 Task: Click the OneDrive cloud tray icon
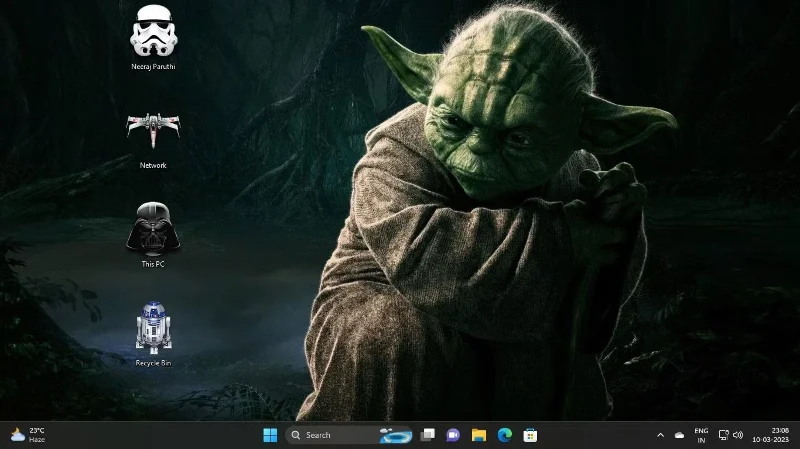tap(679, 435)
